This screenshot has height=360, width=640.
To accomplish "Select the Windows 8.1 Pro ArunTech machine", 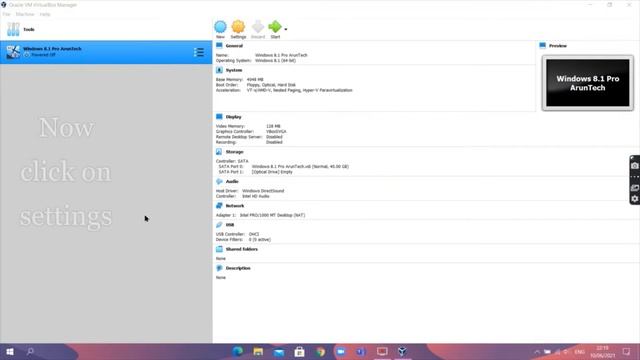I will (x=106, y=52).
